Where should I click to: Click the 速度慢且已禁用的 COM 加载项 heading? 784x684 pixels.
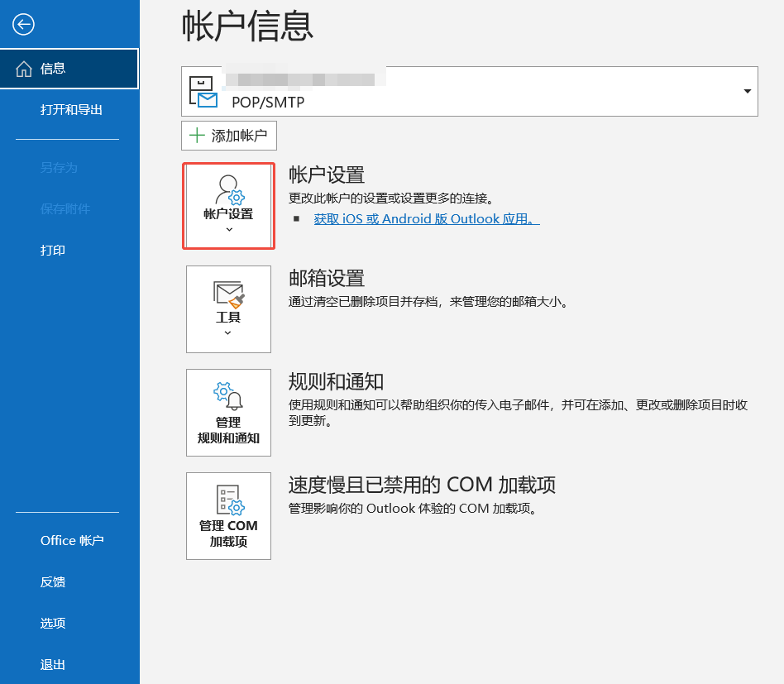(422, 485)
